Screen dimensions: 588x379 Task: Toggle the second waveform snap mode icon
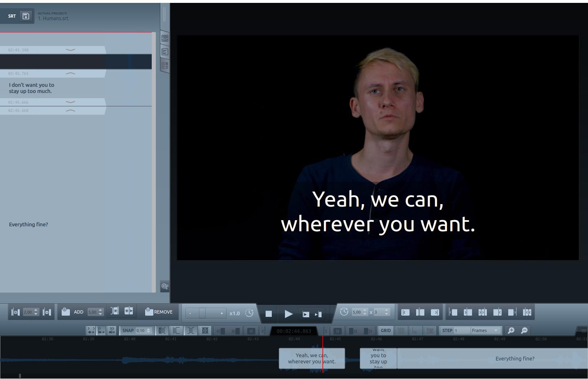(101, 330)
